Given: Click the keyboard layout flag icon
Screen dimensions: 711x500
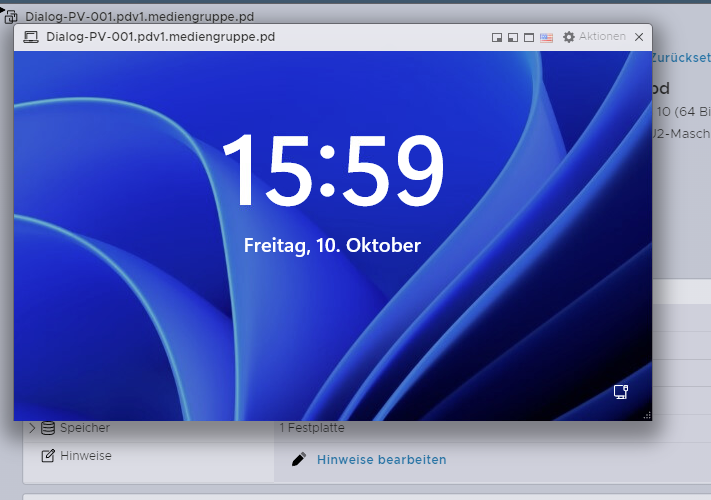Looking at the screenshot, I should [546, 37].
